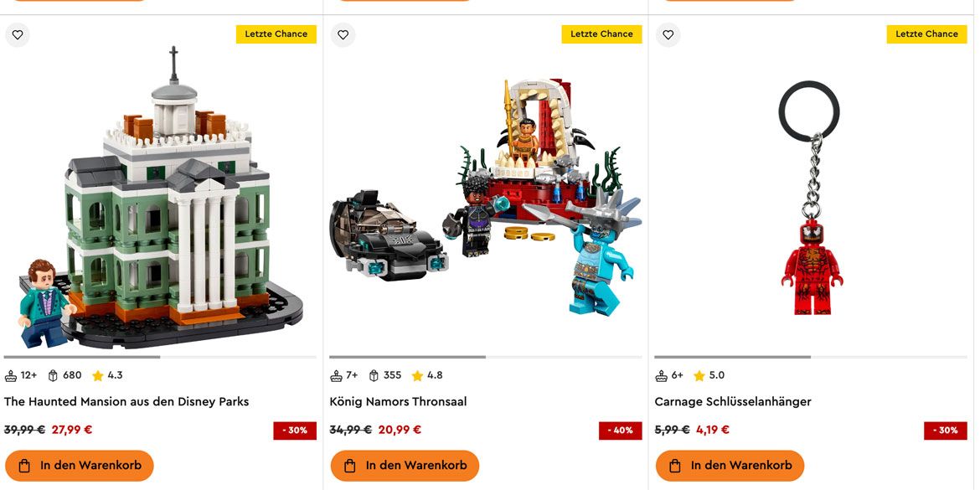Add Carnage Schlüsselanhänger to Warenkorb
980x490 pixels.
click(730, 466)
